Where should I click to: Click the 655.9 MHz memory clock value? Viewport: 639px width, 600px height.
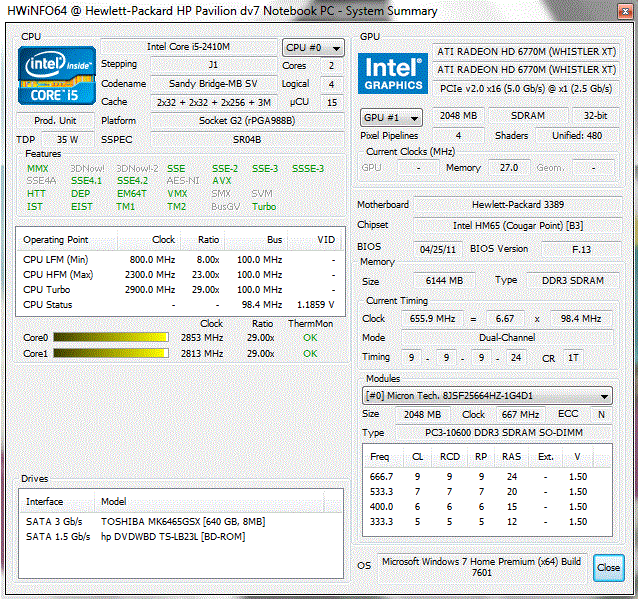(x=432, y=319)
